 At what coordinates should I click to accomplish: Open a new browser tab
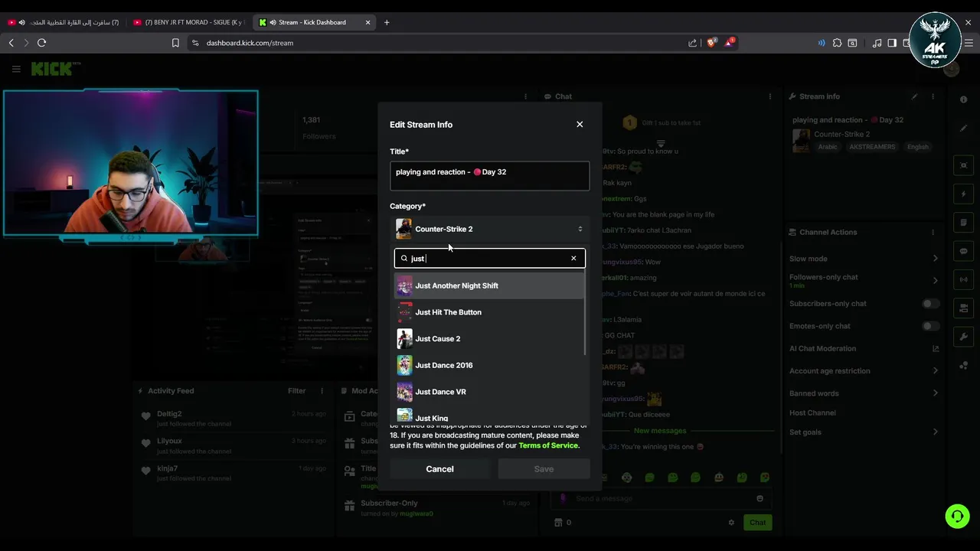387,22
